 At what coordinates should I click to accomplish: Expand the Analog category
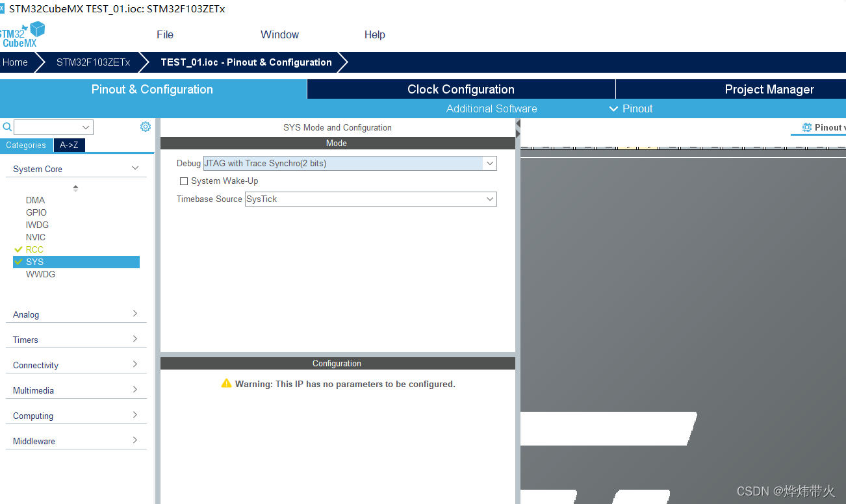(x=135, y=314)
